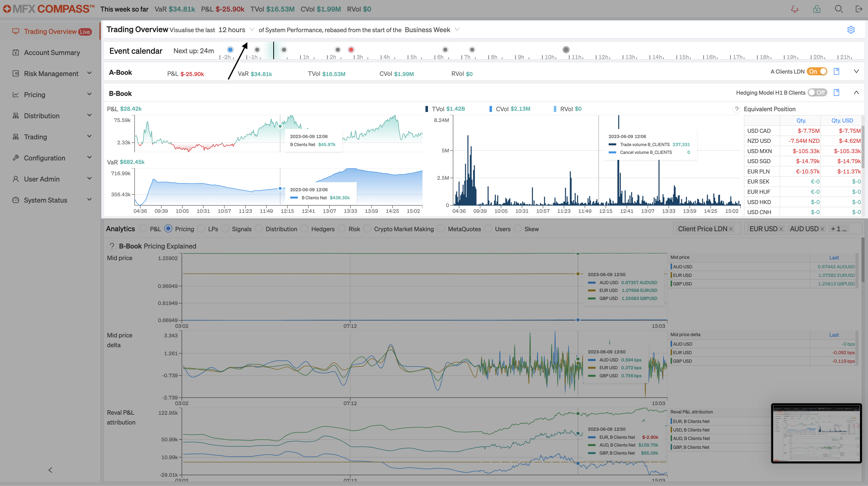Click the B-Book bookmark icon

[836, 93]
